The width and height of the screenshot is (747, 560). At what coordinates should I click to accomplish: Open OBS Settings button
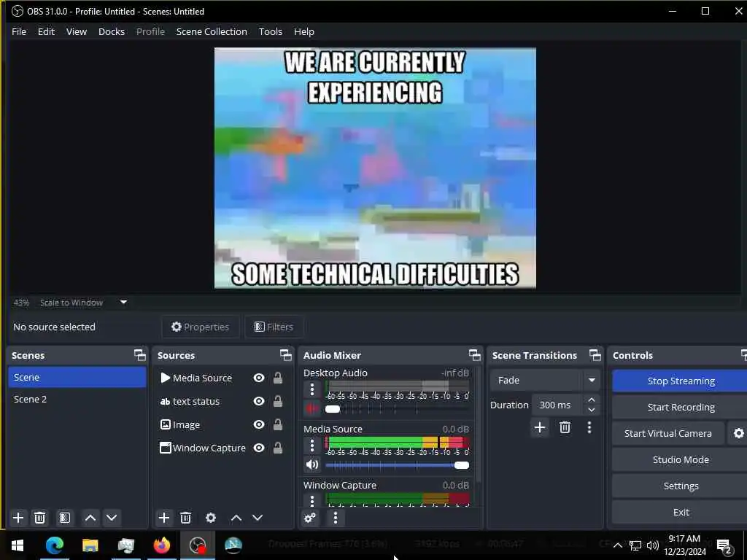click(681, 486)
